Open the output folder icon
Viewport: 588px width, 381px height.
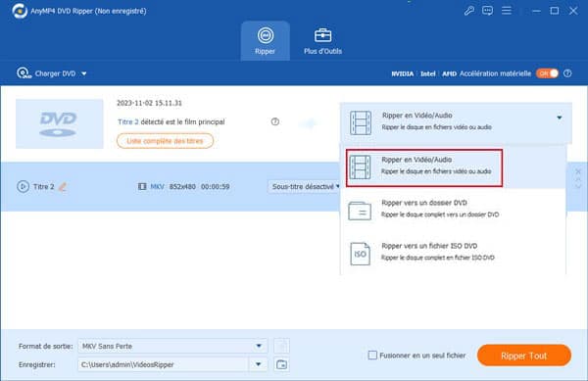pyautogui.click(x=281, y=364)
